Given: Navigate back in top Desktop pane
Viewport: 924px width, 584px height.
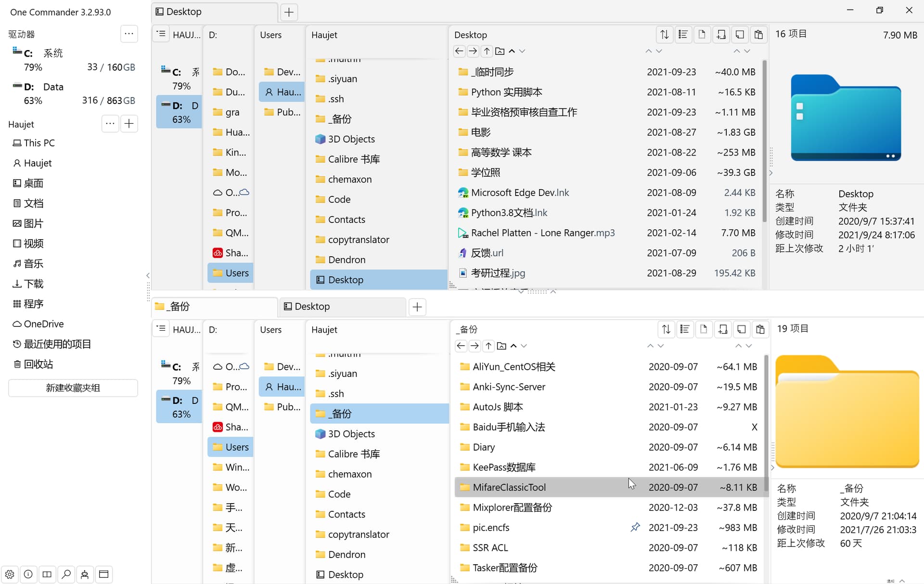Looking at the screenshot, I should point(459,51).
